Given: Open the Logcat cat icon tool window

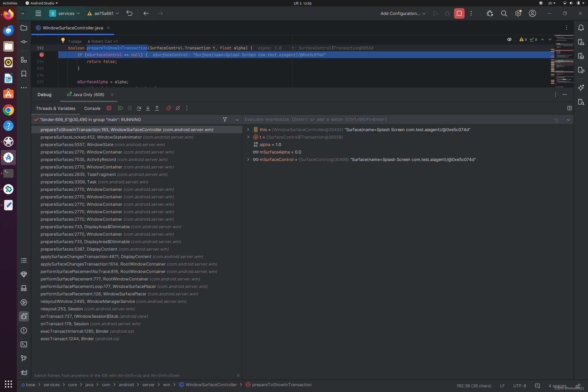Looking at the screenshot, I should tap(24, 372).
